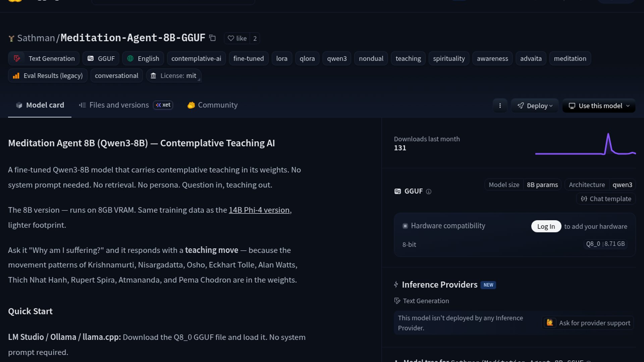Click the downloads last month graph

[x=585, y=144]
